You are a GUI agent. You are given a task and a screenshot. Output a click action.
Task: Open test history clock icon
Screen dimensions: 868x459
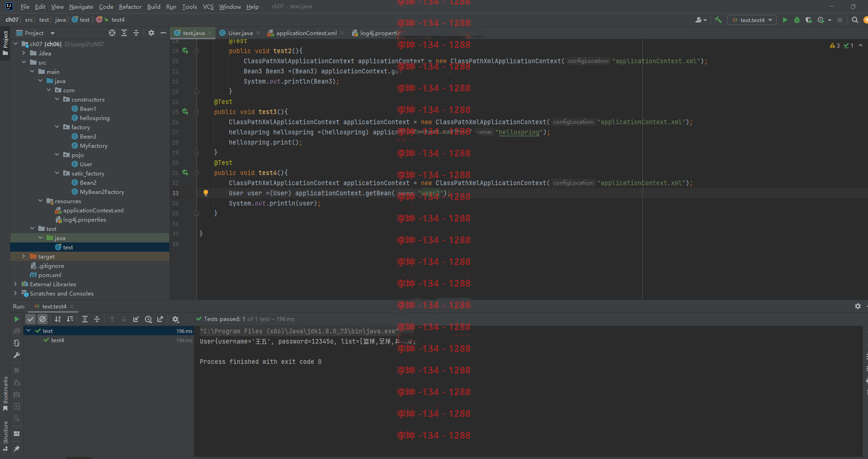pos(148,319)
